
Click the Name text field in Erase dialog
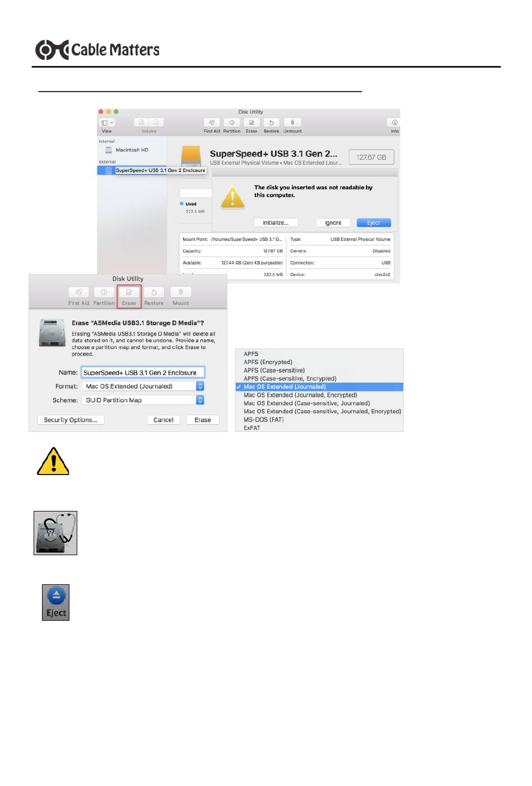point(143,373)
